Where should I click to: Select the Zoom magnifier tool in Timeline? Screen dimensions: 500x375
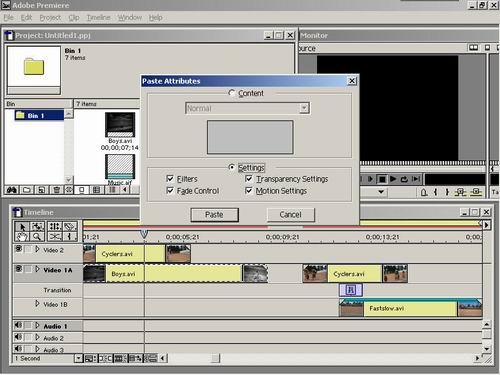[x=37, y=237]
